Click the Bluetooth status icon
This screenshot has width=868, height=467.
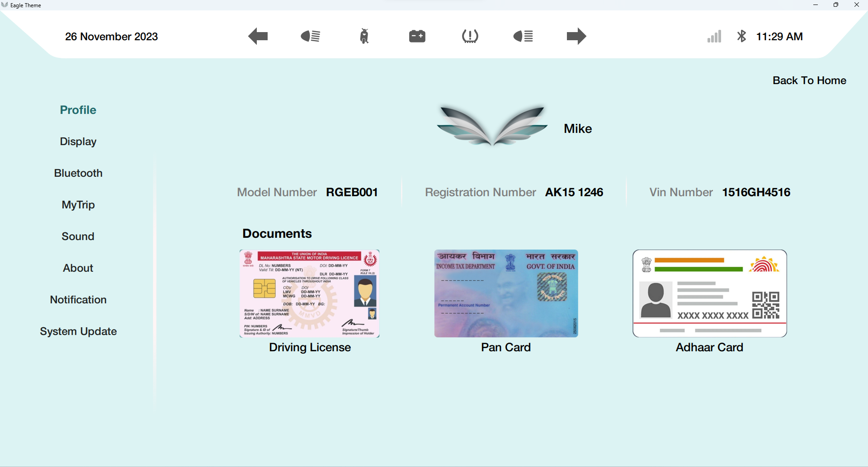pos(742,36)
